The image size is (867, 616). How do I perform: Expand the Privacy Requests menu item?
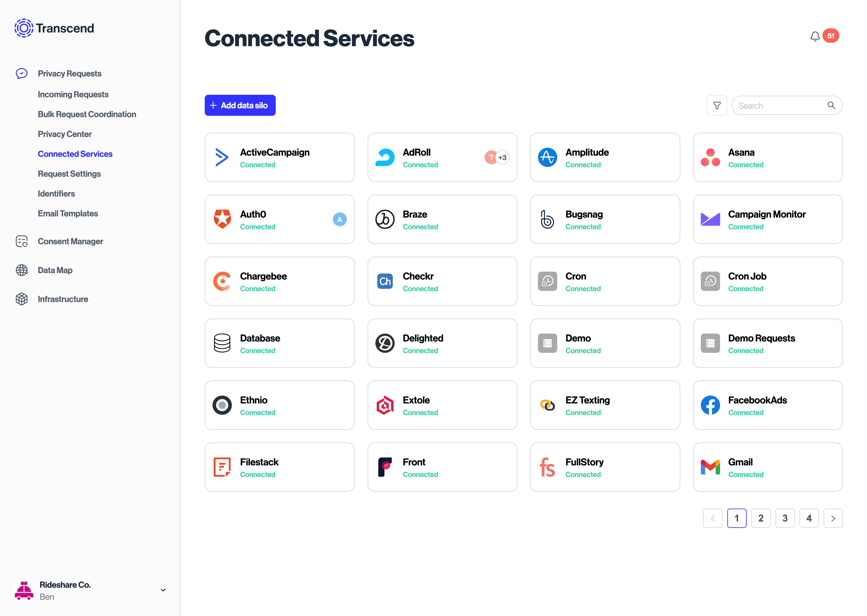coord(69,73)
